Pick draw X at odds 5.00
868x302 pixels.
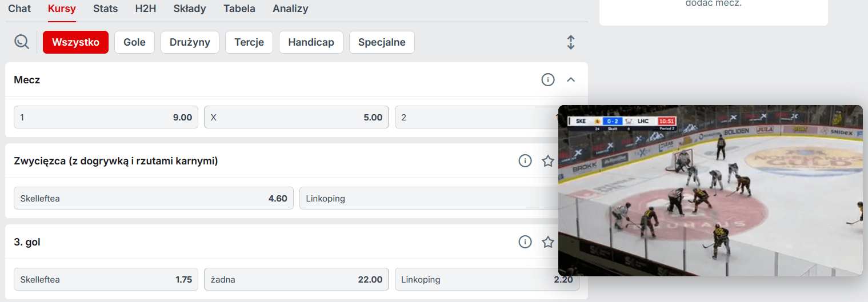coord(296,117)
